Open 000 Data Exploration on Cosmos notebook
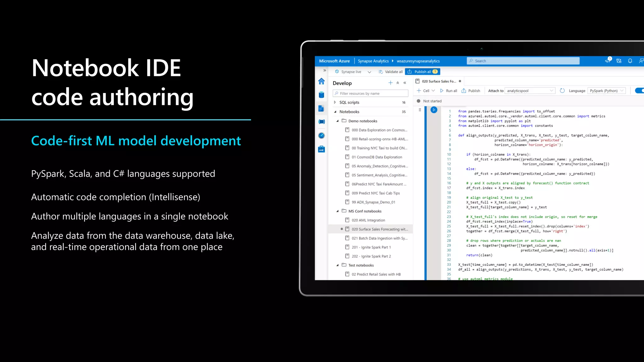This screenshot has width=644, height=362. click(376, 130)
